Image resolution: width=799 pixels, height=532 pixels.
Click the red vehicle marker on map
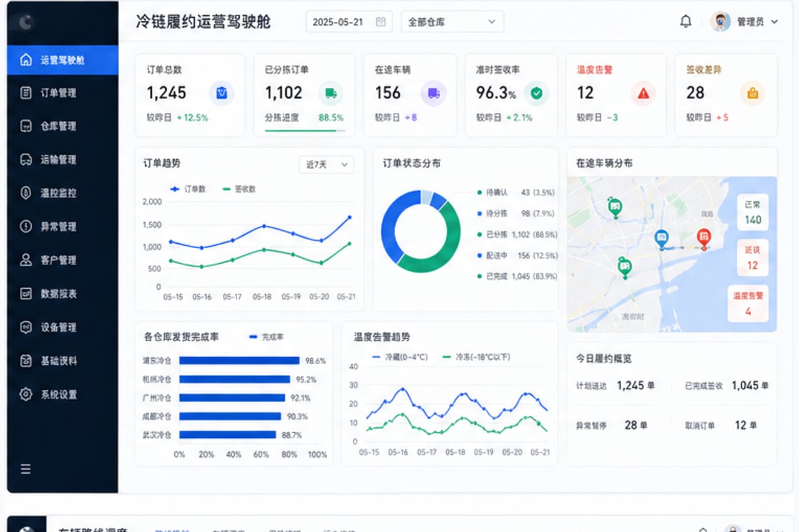703,238
